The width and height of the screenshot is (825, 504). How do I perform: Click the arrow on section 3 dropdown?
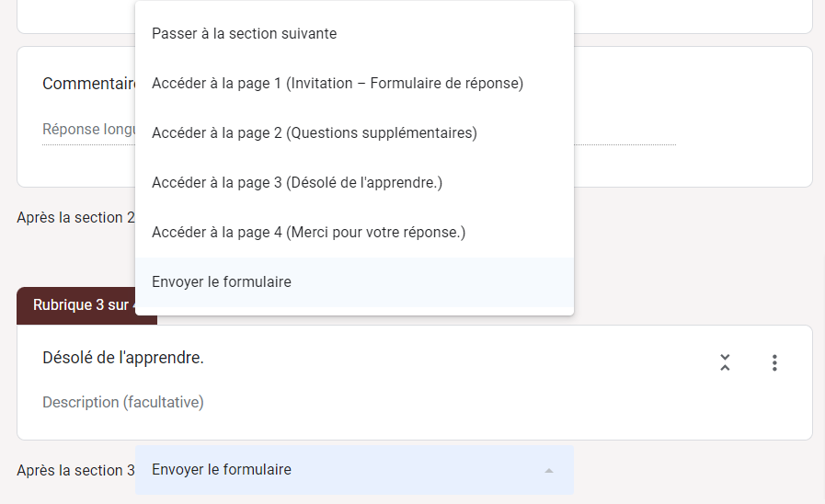pyautogui.click(x=549, y=470)
